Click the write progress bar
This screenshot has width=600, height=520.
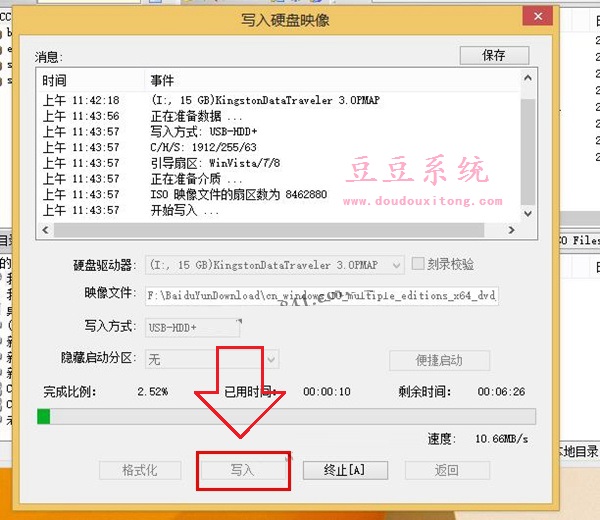pos(286,416)
